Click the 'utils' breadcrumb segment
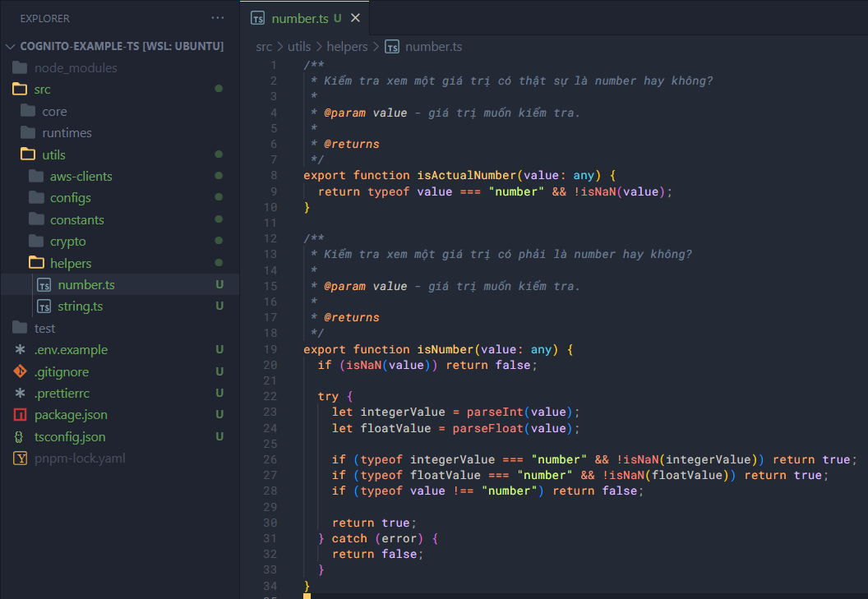 pos(299,47)
